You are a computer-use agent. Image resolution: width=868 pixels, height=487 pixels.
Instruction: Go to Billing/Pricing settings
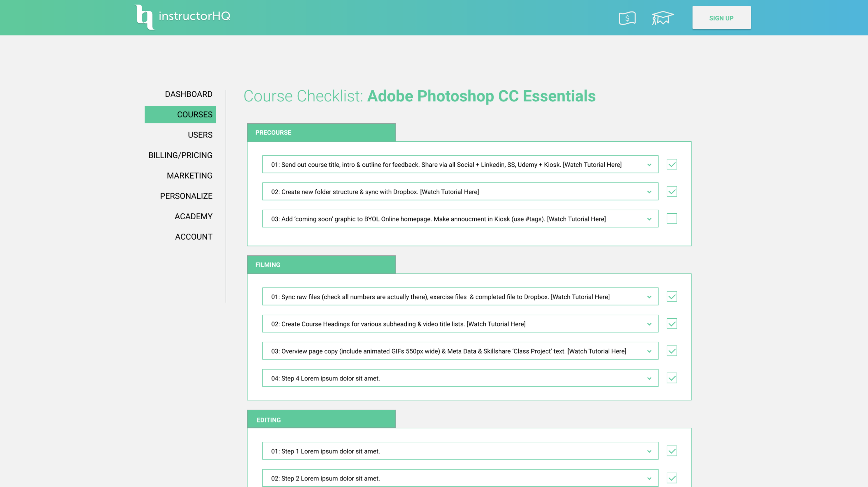[180, 155]
